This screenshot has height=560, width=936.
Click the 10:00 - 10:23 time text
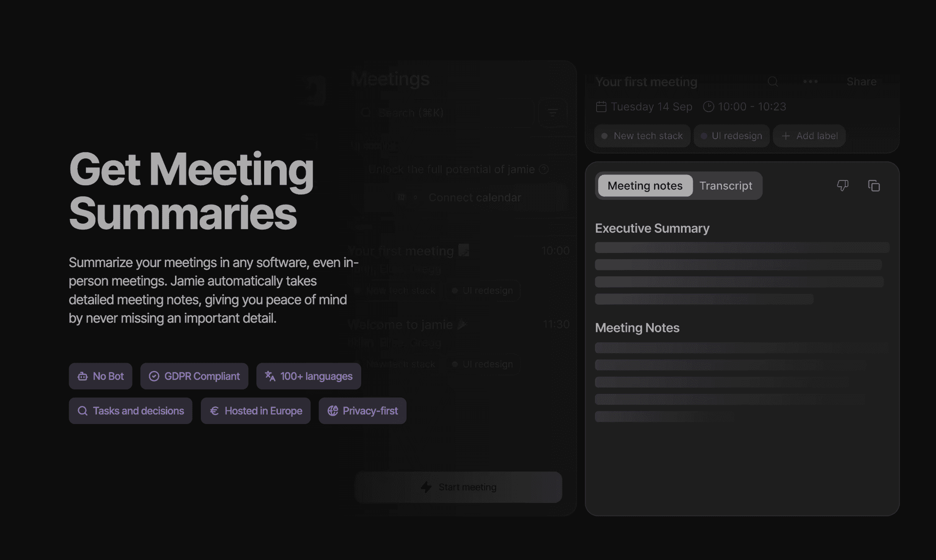pos(752,107)
